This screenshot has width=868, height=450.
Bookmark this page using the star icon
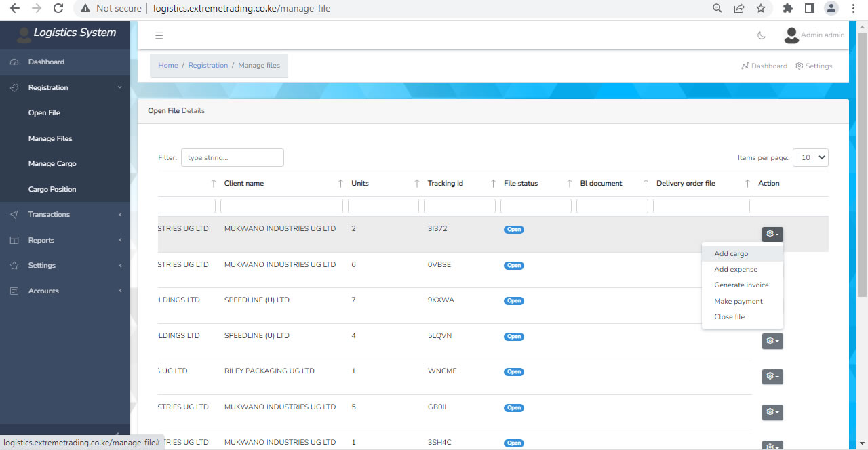[761, 9]
